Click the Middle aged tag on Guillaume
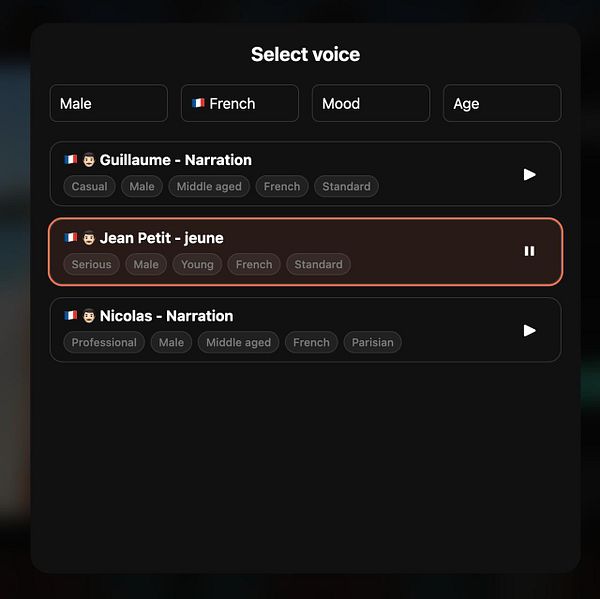 209,186
